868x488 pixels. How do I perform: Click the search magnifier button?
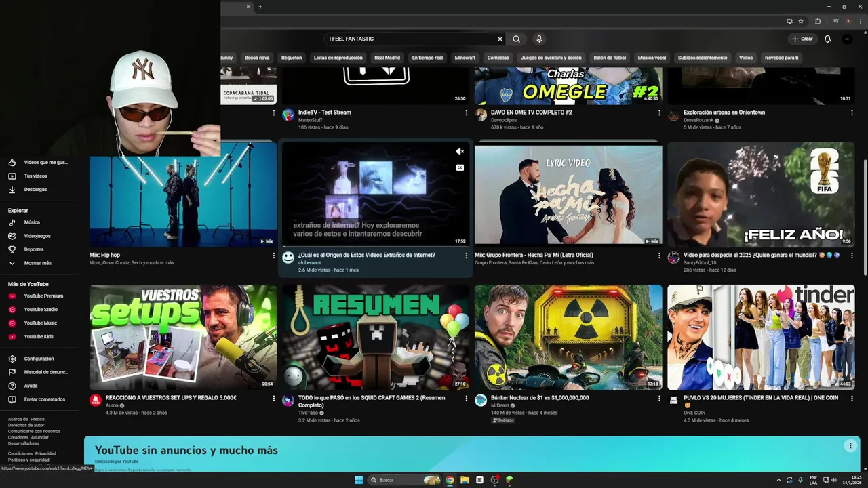click(x=516, y=39)
